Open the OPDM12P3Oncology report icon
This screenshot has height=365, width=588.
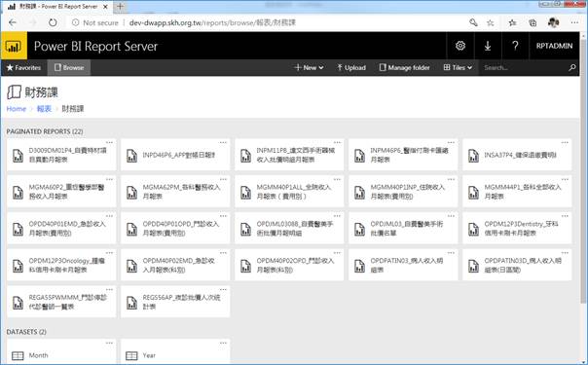[18, 266]
